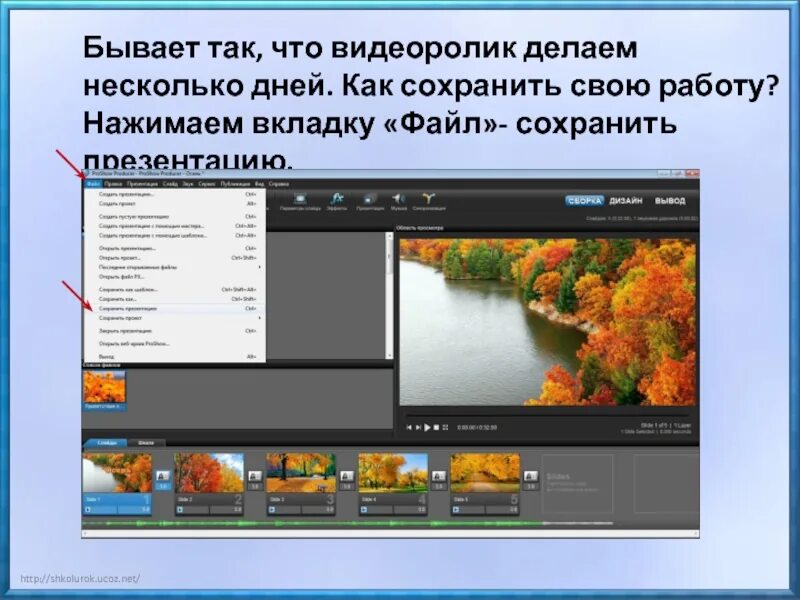The width and height of the screenshot is (800, 600).
Task: Choose Создать презентацию in File menu
Action: tap(175, 194)
